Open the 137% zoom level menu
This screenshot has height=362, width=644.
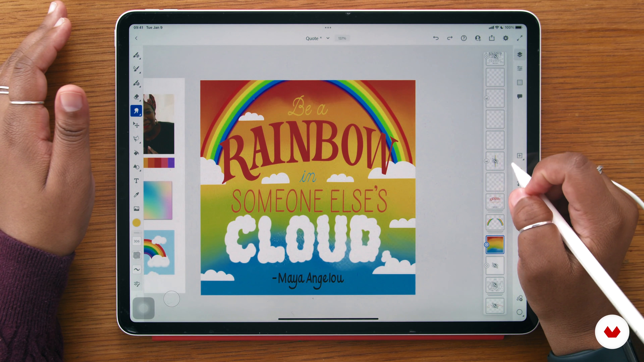pyautogui.click(x=342, y=38)
